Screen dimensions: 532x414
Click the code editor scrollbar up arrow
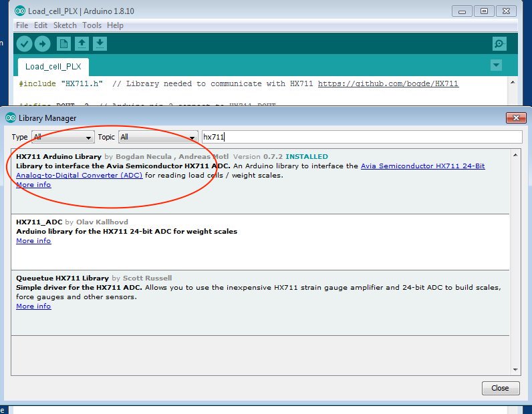pos(513,82)
